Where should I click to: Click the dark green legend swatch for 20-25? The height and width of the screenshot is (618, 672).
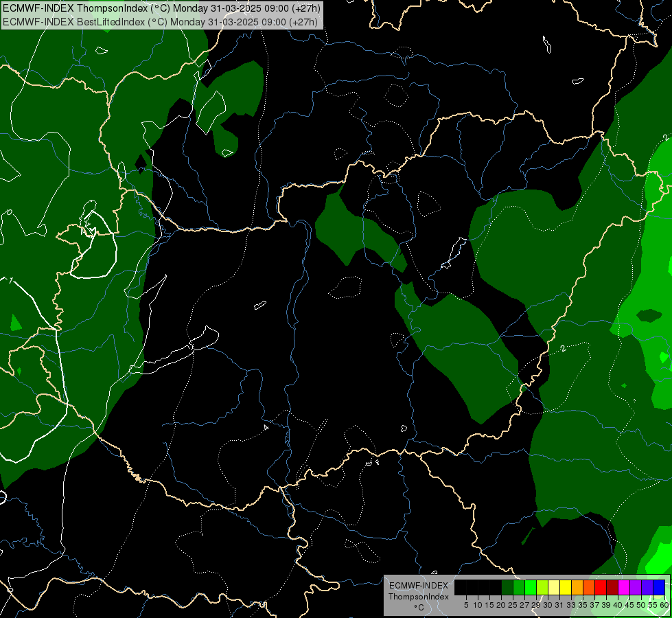pos(507,587)
